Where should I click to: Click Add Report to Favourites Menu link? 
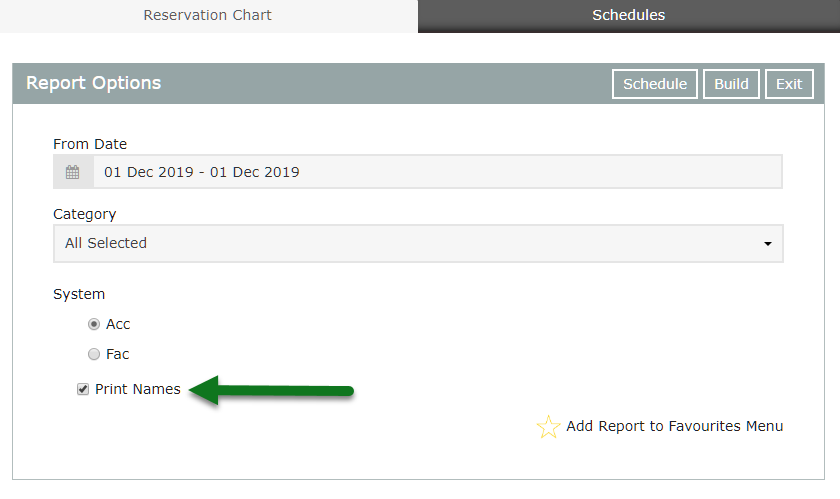point(674,426)
